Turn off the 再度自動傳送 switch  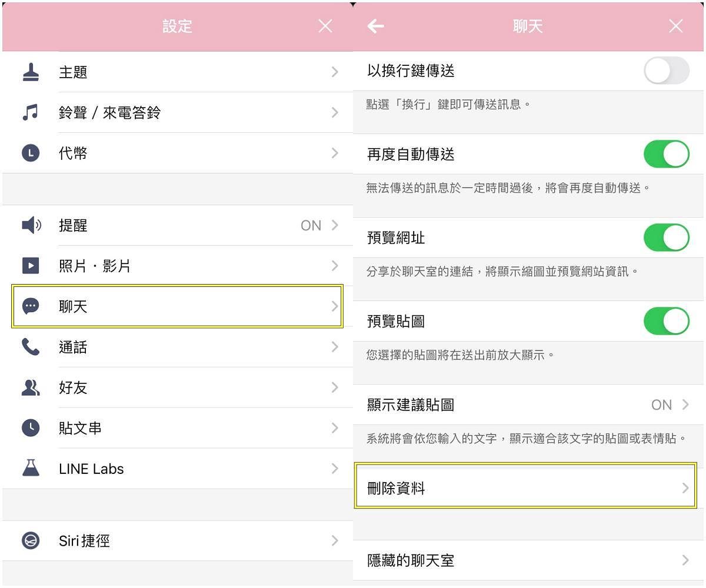click(666, 154)
